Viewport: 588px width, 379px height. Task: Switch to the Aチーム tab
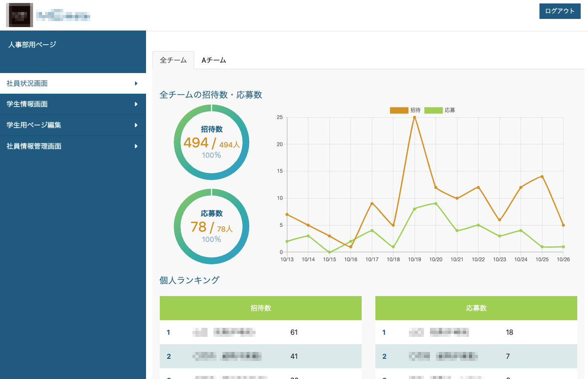[x=213, y=60]
